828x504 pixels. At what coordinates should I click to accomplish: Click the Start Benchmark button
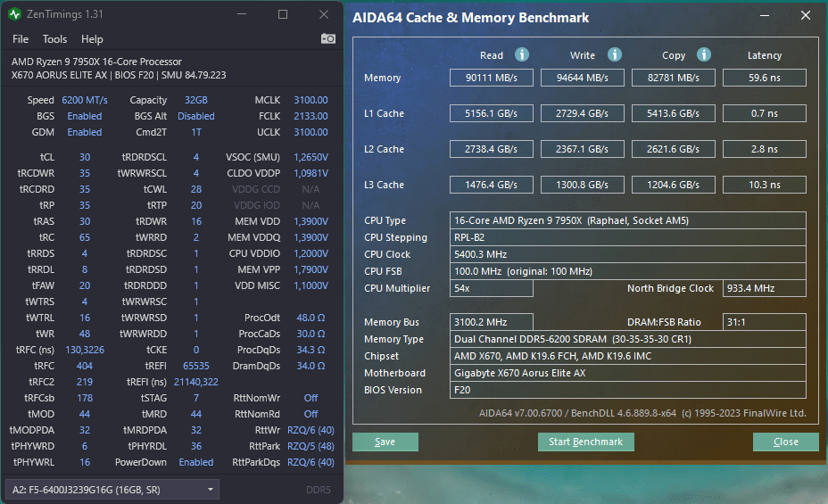(x=585, y=442)
